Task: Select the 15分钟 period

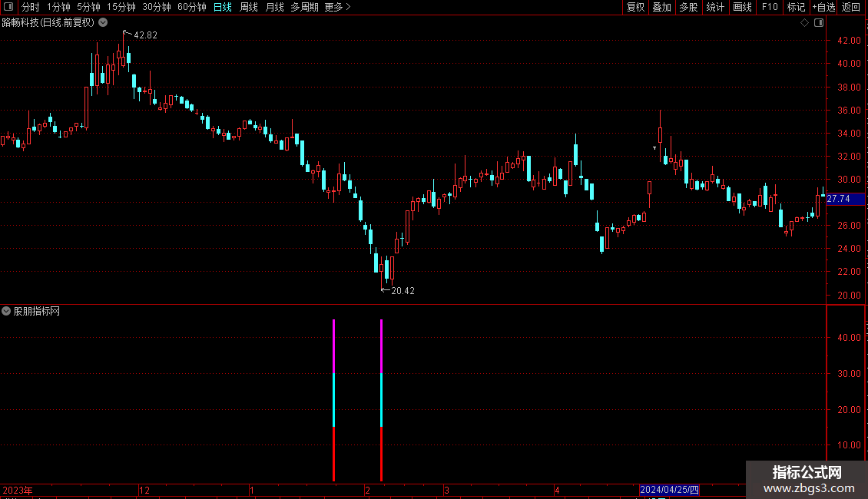Action: click(x=121, y=7)
